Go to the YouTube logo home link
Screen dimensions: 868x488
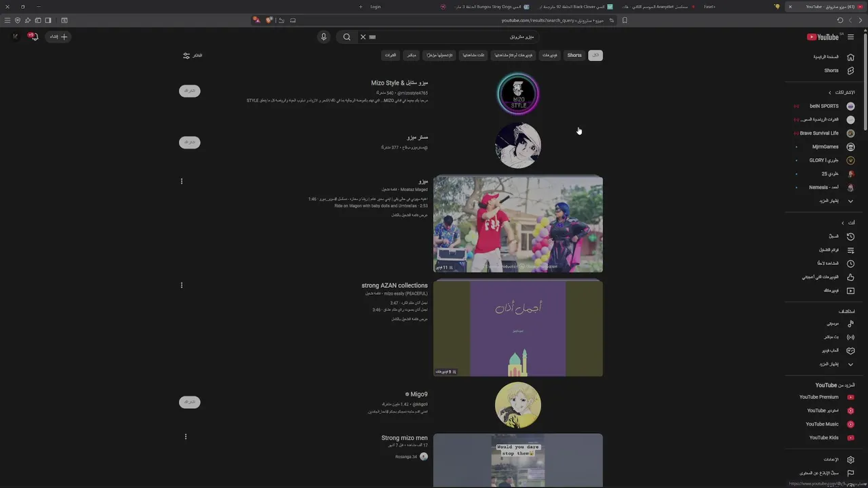coord(823,37)
